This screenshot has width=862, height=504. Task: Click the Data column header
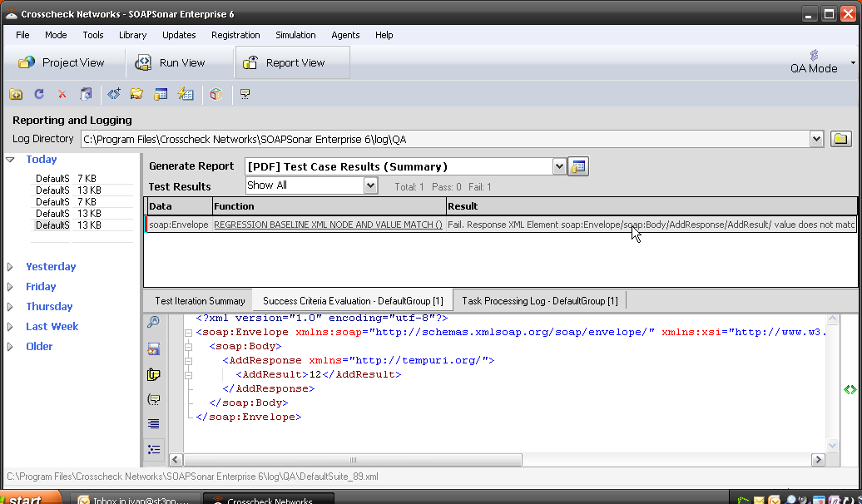[x=179, y=206]
